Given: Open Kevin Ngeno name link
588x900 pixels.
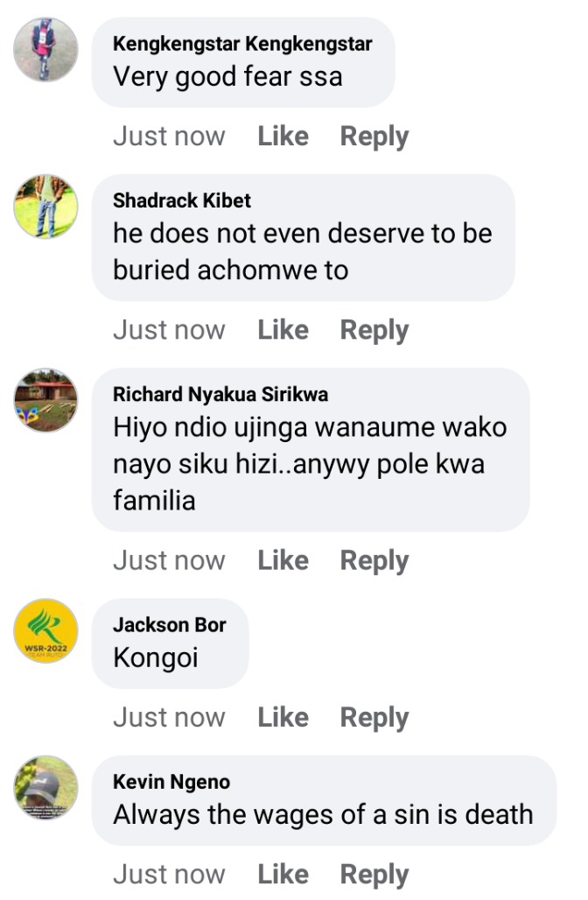Looking at the screenshot, I should pos(171,782).
